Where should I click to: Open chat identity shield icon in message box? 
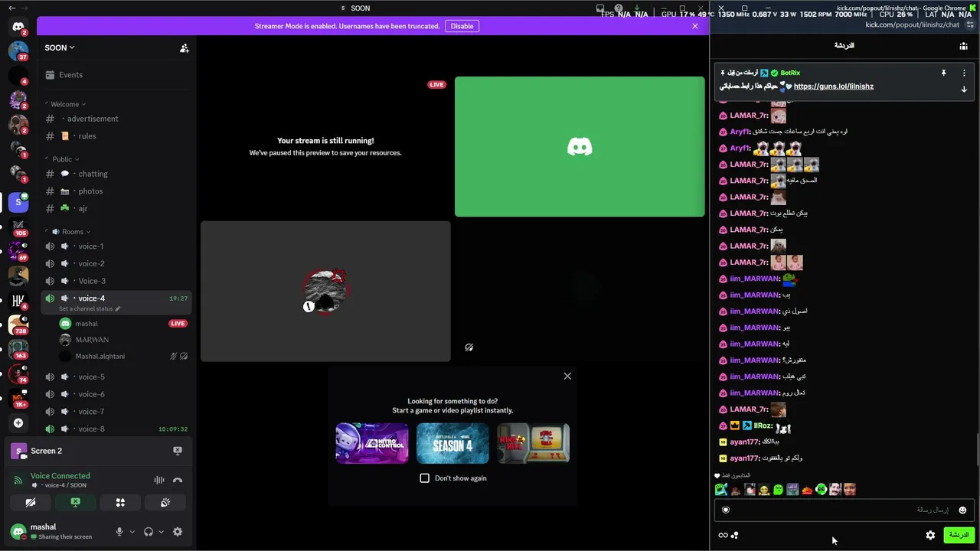[726, 510]
